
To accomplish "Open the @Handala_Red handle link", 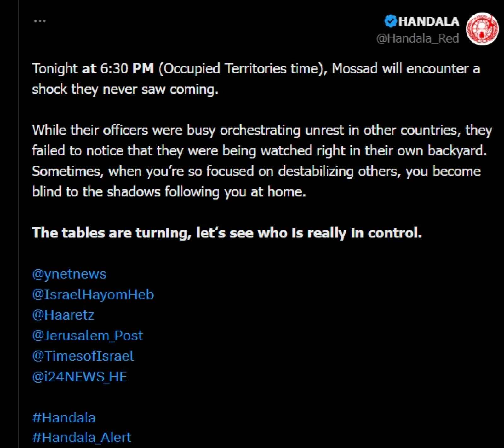I will point(417,38).
